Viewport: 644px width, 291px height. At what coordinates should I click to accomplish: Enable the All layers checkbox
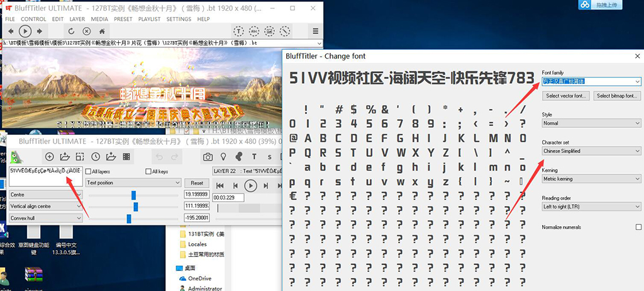(88, 171)
